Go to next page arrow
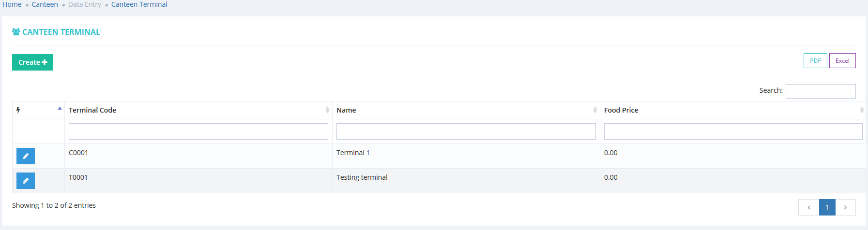This screenshot has width=868, height=230. coord(845,207)
